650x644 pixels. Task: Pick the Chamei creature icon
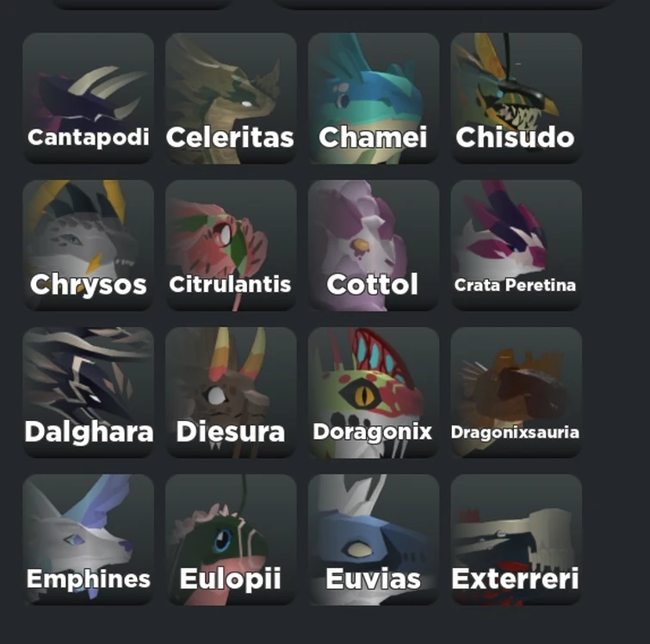click(x=374, y=98)
